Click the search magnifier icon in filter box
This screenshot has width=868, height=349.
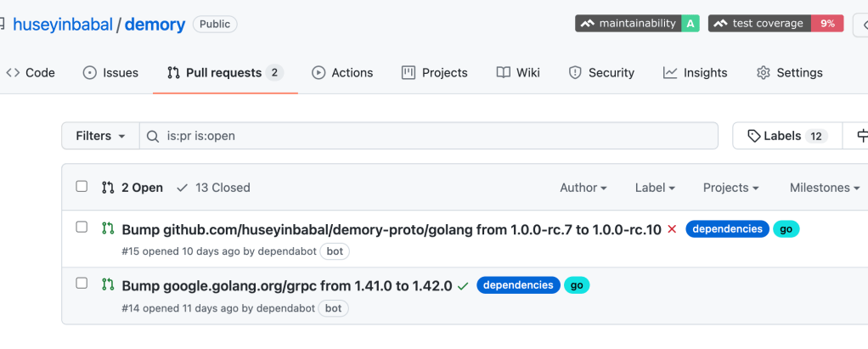coord(153,136)
